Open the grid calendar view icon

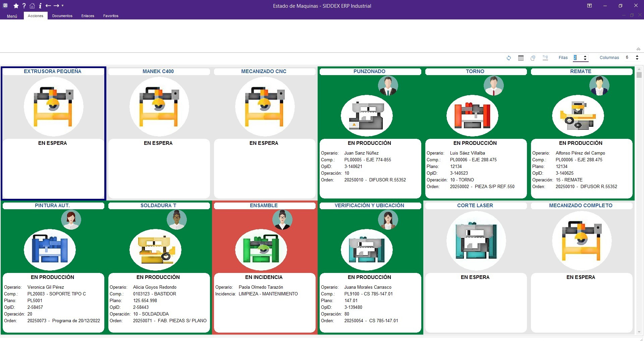[521, 58]
